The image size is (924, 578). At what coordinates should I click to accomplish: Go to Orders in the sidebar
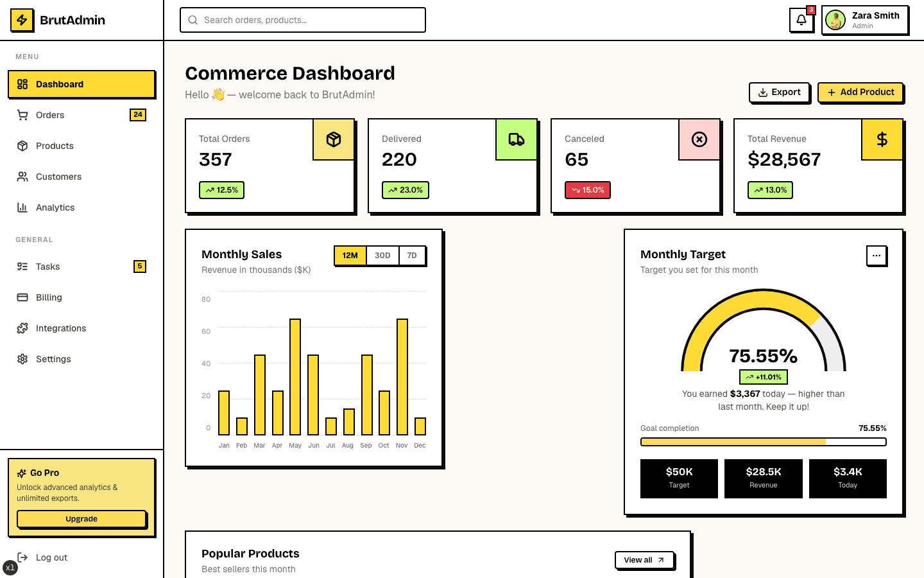click(x=81, y=115)
